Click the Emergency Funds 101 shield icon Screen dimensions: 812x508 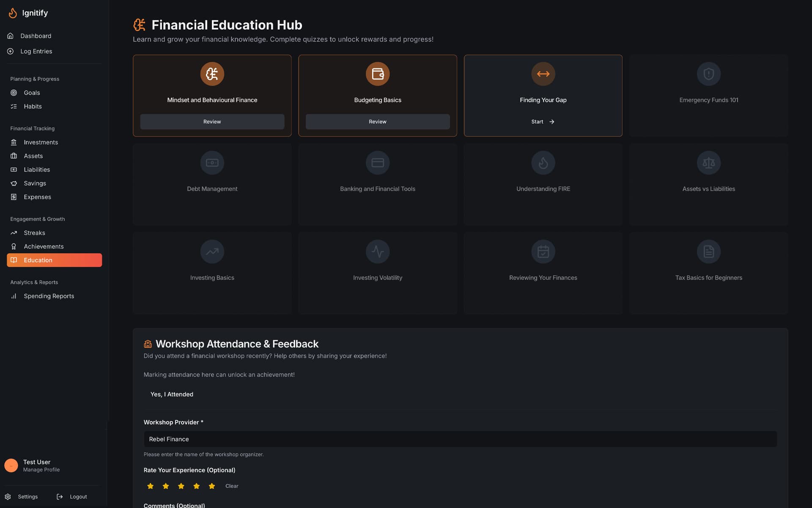(x=708, y=74)
